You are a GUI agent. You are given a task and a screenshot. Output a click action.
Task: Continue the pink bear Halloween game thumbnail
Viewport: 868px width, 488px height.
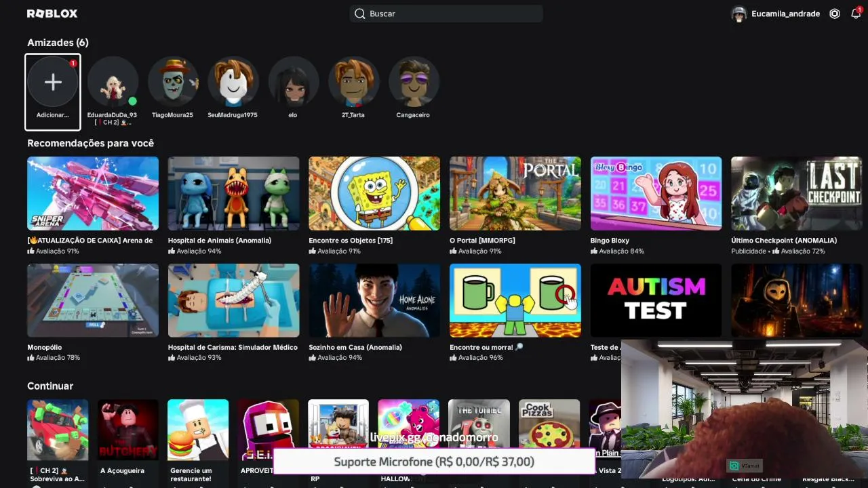(x=409, y=423)
